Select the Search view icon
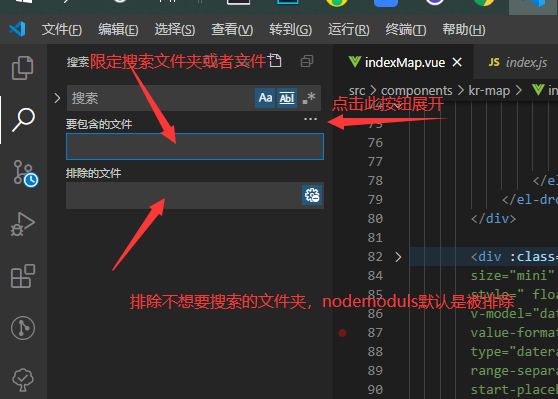 click(23, 120)
